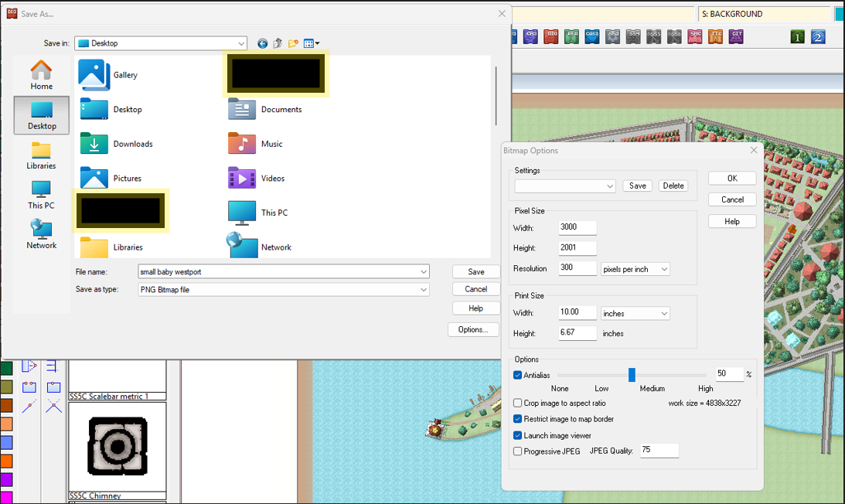Click the Options... button
This screenshot has width=845, height=504.
point(472,329)
